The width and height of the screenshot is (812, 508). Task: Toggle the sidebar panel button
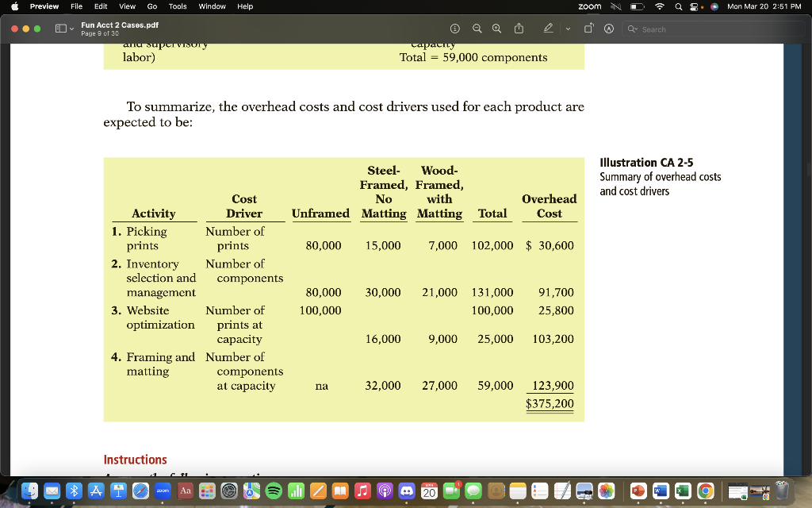(60, 29)
